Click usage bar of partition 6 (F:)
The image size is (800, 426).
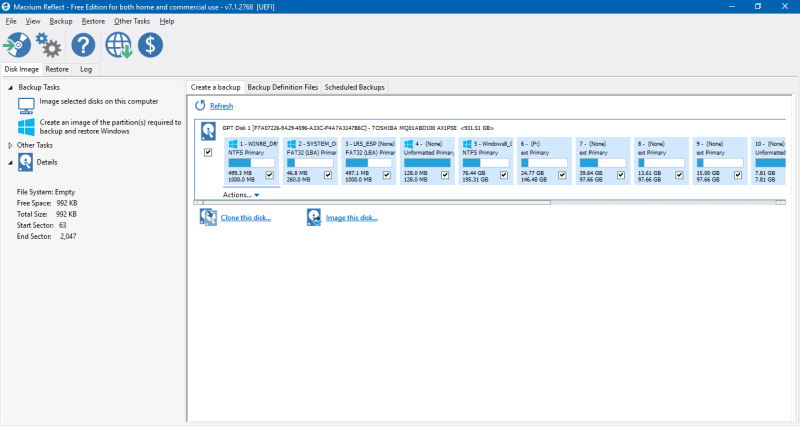pos(544,163)
